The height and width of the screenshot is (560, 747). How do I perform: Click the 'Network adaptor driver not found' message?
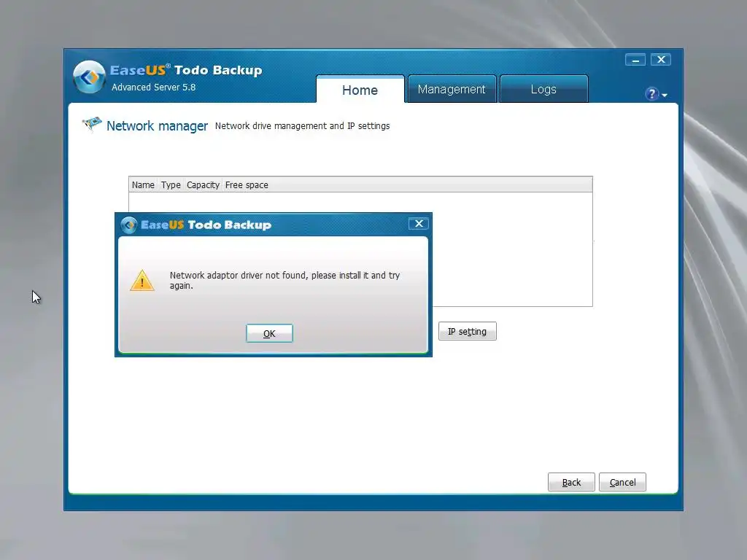pyautogui.click(x=285, y=281)
